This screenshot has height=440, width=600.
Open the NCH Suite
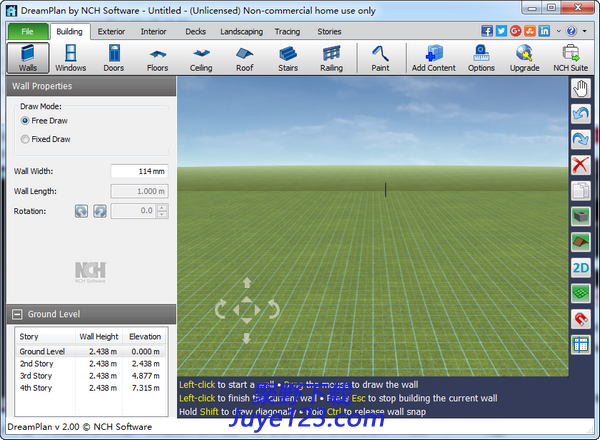tap(571, 58)
